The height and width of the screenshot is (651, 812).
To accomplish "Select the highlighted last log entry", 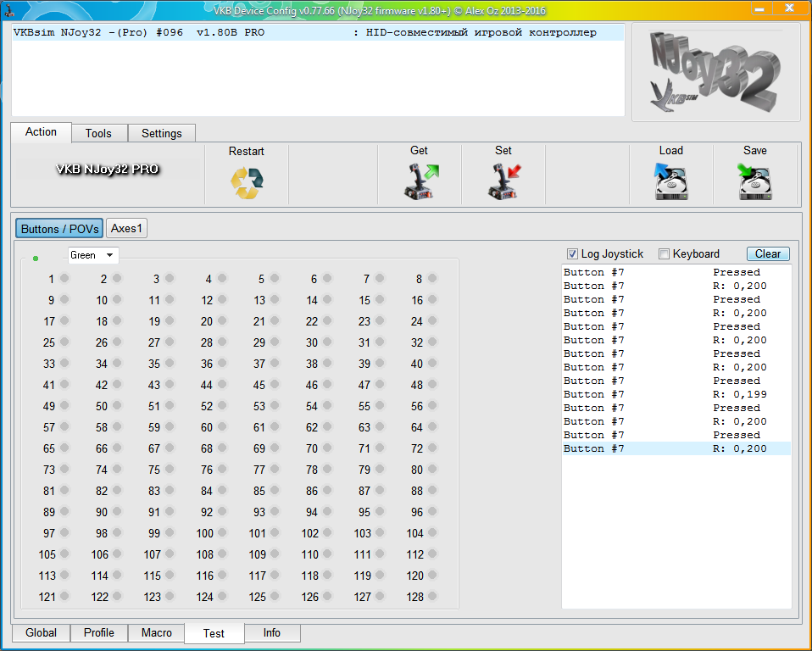I will [676, 448].
